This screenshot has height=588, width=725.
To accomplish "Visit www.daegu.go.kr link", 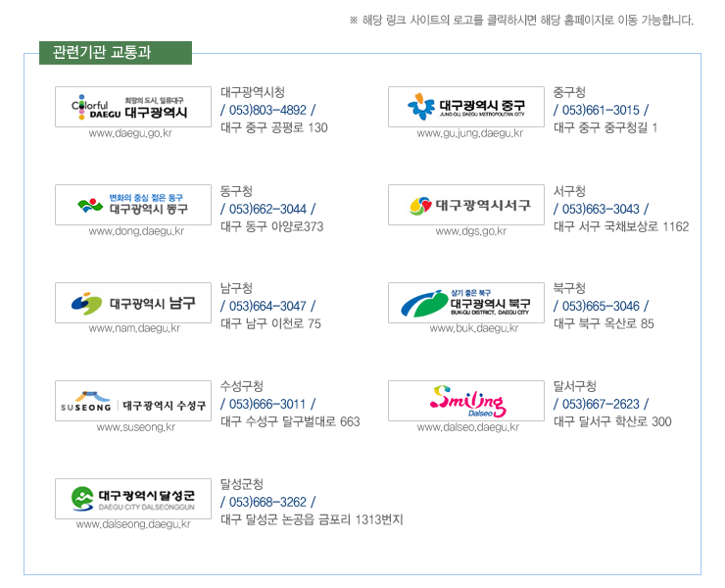I will (130, 133).
